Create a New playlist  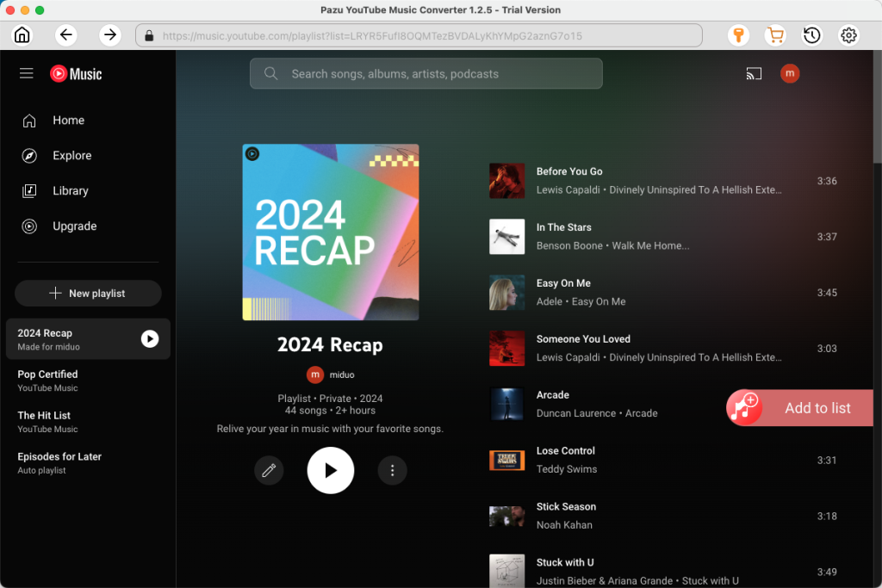point(87,293)
